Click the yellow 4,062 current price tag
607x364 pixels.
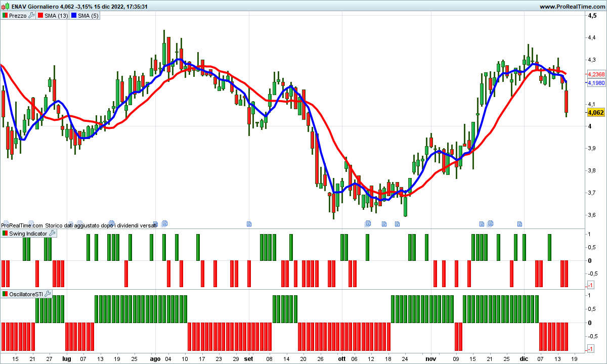coord(596,113)
